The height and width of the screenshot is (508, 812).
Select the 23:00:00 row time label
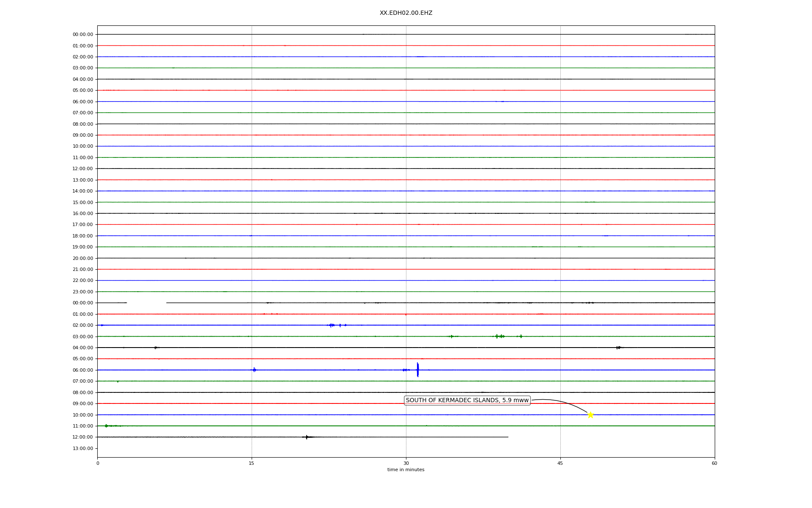pyautogui.click(x=83, y=292)
